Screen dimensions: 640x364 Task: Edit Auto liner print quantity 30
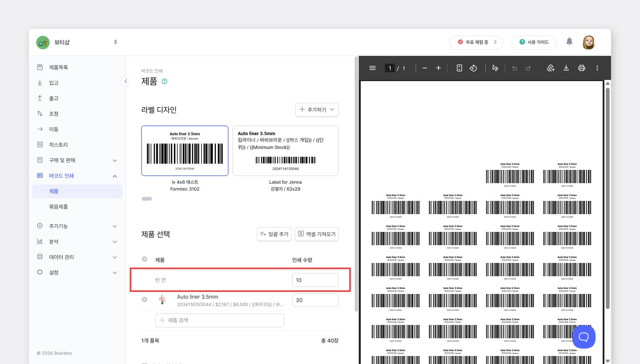315,300
